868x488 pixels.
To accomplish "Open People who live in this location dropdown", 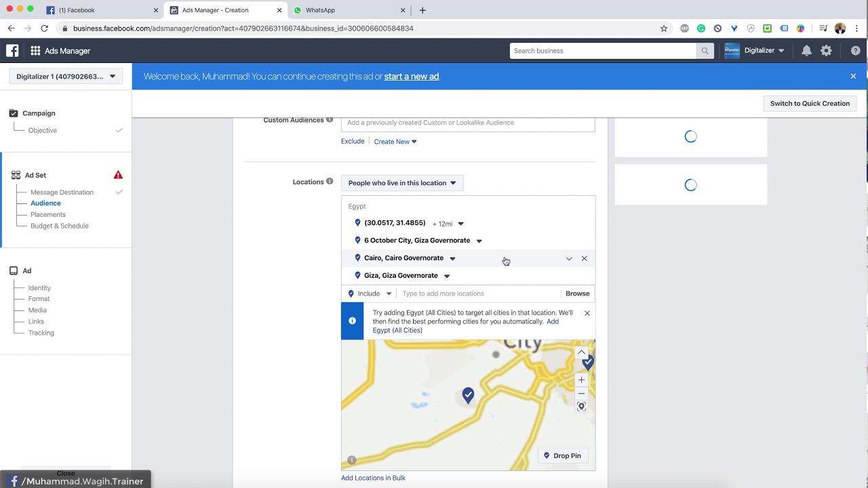I will tap(402, 183).
